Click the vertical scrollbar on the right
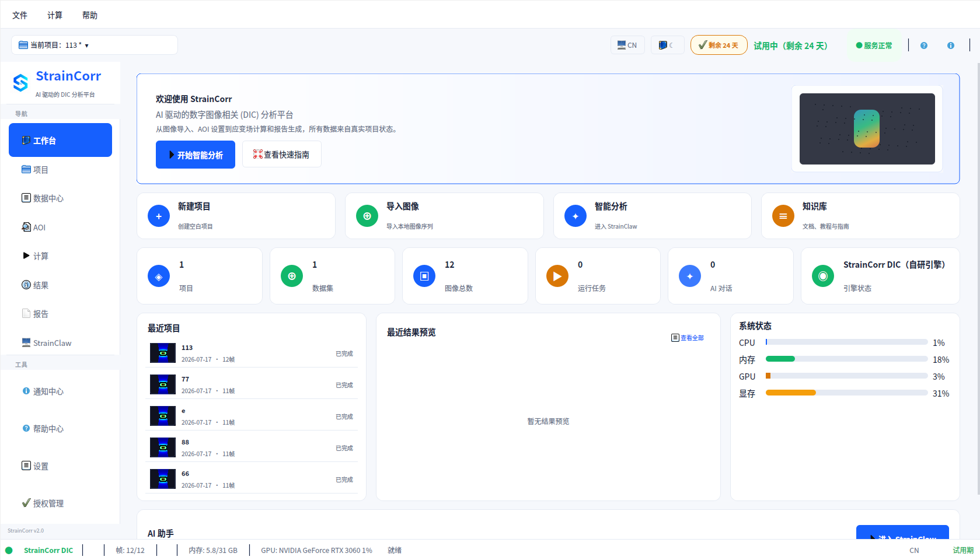 coord(978,280)
